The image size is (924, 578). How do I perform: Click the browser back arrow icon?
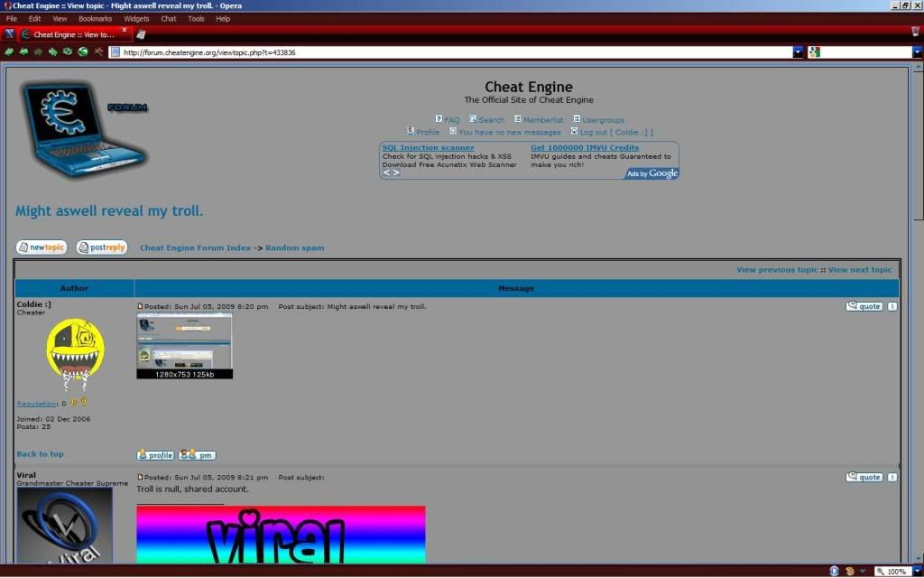9,52
